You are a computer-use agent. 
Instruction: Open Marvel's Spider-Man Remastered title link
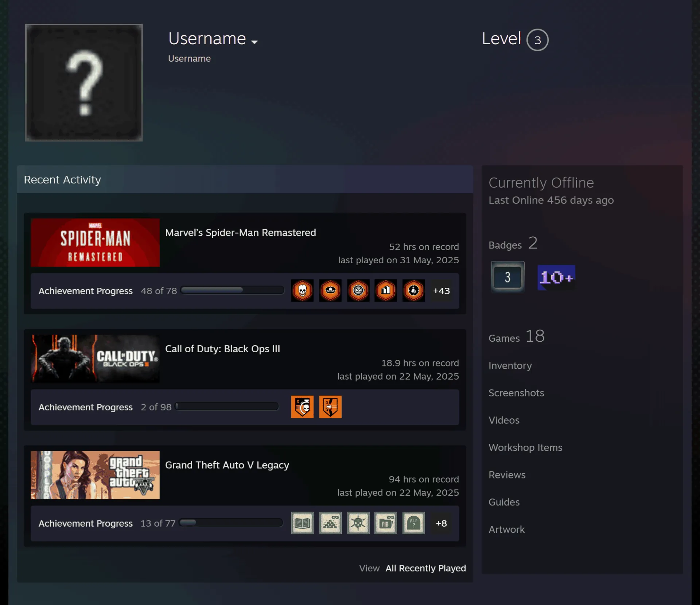pyautogui.click(x=241, y=233)
